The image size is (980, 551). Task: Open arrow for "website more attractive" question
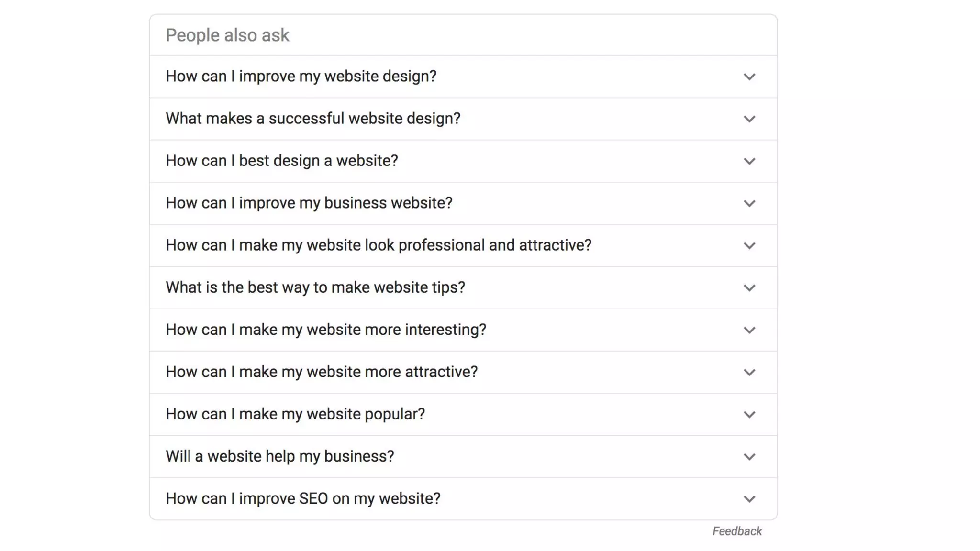coord(749,372)
